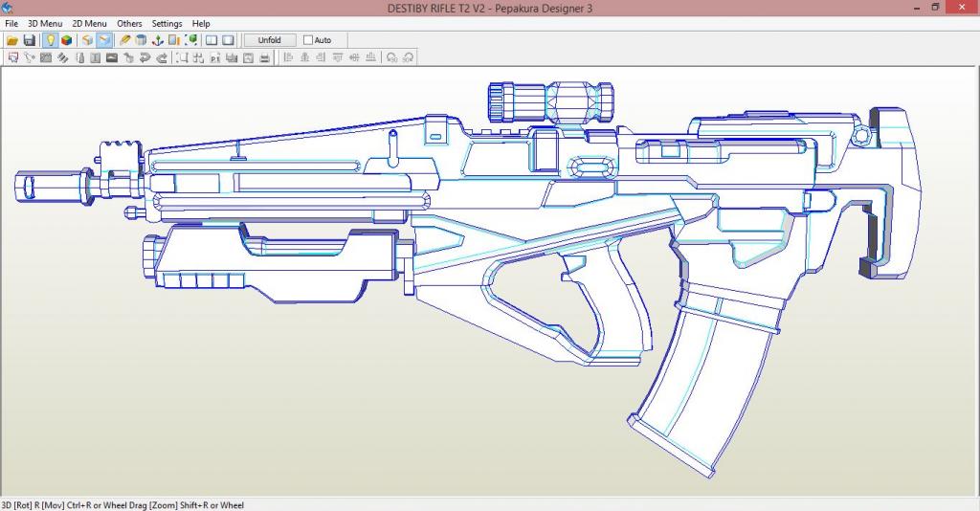The width and height of the screenshot is (980, 511).
Task: Align parts to the top edge
Action: (x=338, y=57)
